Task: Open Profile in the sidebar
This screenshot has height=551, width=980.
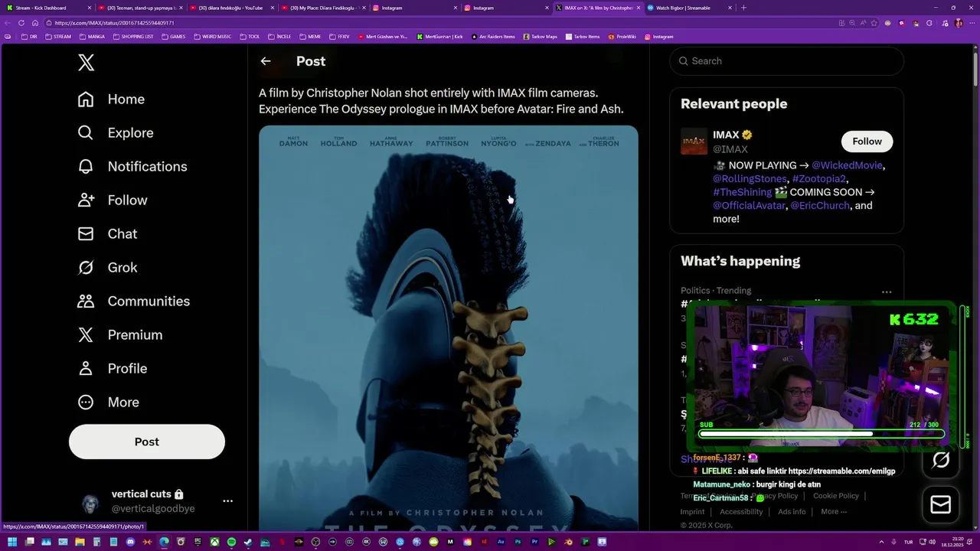Action: [113, 369]
